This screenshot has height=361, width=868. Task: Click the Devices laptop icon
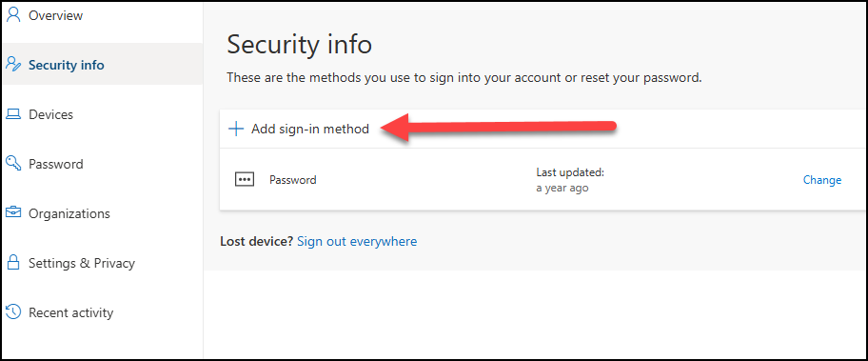[x=12, y=114]
